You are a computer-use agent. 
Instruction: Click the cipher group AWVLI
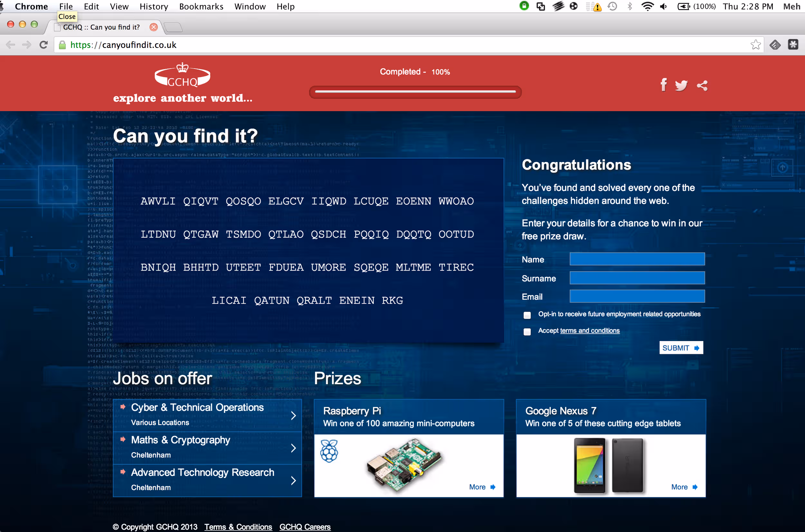(x=158, y=201)
